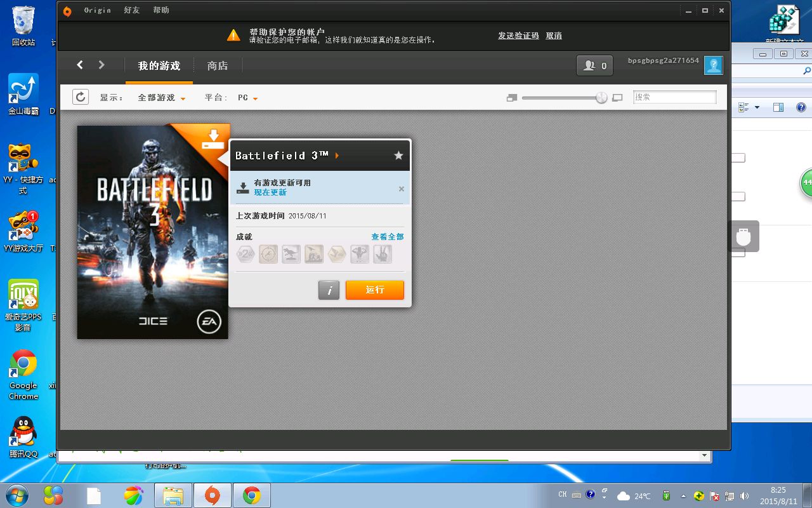
Task: Click the muscle figure achievement badge
Action: pos(360,255)
